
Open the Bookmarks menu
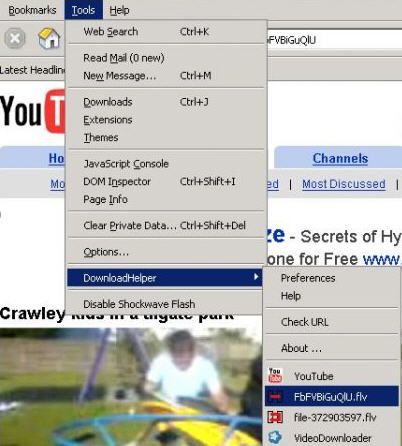[x=32, y=10]
